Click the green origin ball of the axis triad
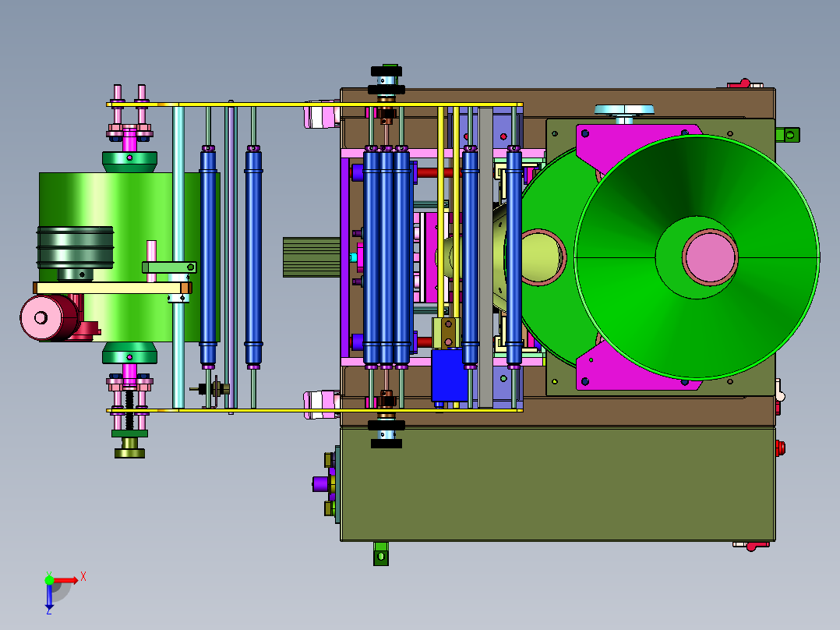This screenshot has width=840, height=630. (49, 579)
